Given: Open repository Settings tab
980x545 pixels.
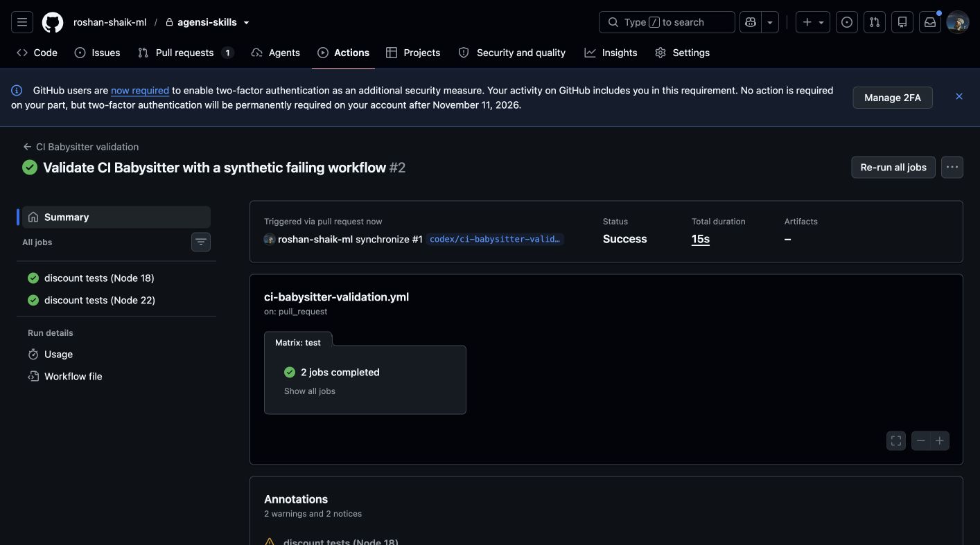Looking at the screenshot, I should click(682, 53).
